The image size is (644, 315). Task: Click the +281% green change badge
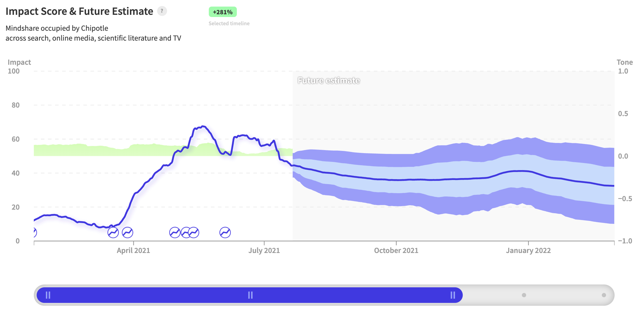point(223,12)
